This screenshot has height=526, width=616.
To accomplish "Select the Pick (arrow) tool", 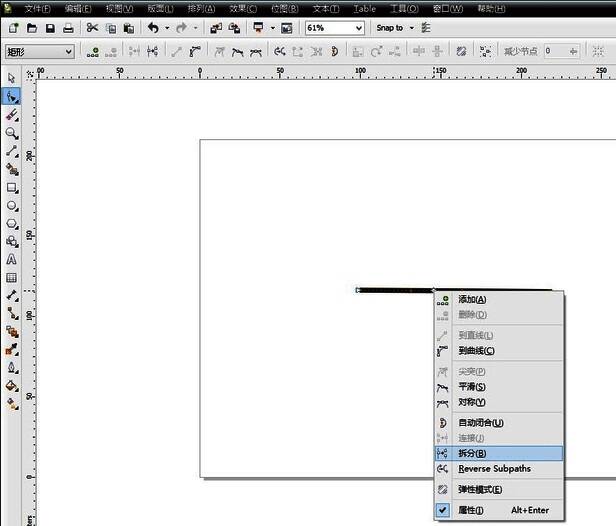I will click(11, 78).
